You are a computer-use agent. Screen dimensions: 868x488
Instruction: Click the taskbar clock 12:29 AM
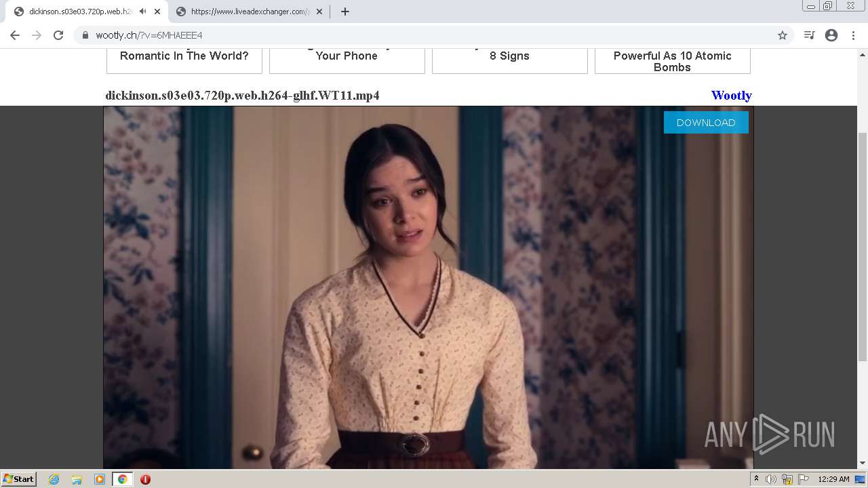click(x=833, y=479)
